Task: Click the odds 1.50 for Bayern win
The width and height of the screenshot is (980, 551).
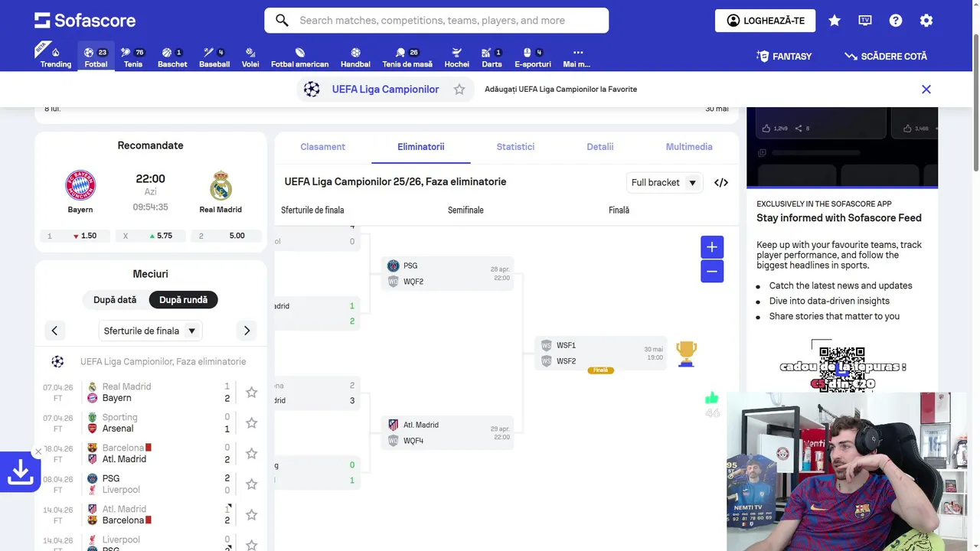Action: click(x=75, y=236)
